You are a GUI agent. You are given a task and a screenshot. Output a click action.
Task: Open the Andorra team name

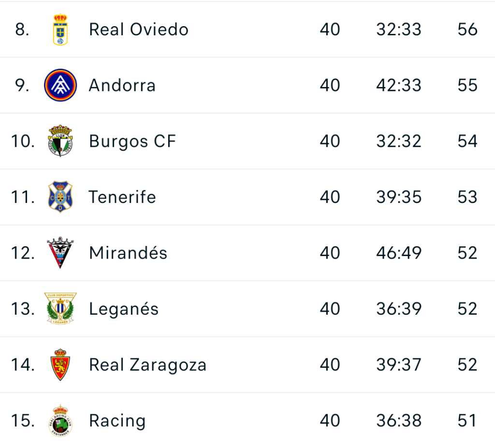122,86
